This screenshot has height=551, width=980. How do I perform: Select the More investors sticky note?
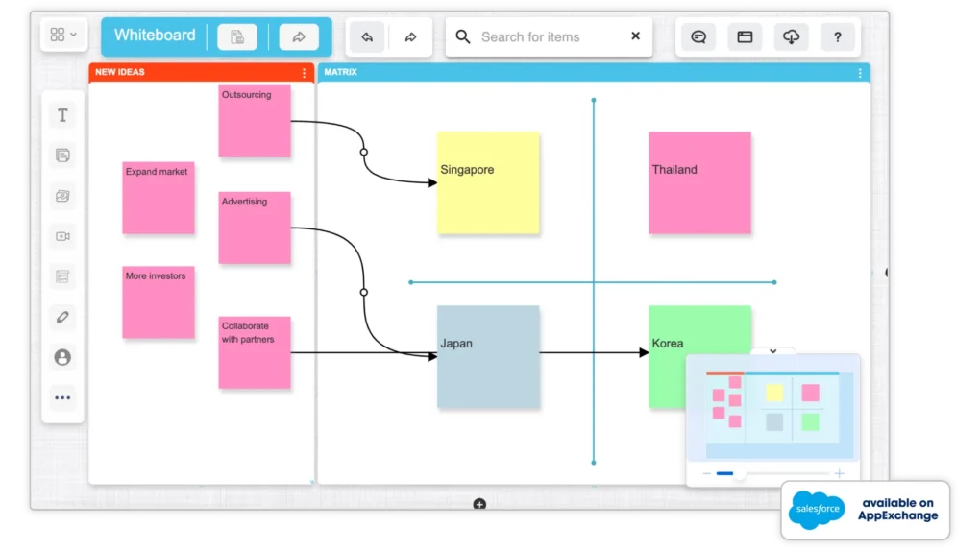(x=159, y=302)
